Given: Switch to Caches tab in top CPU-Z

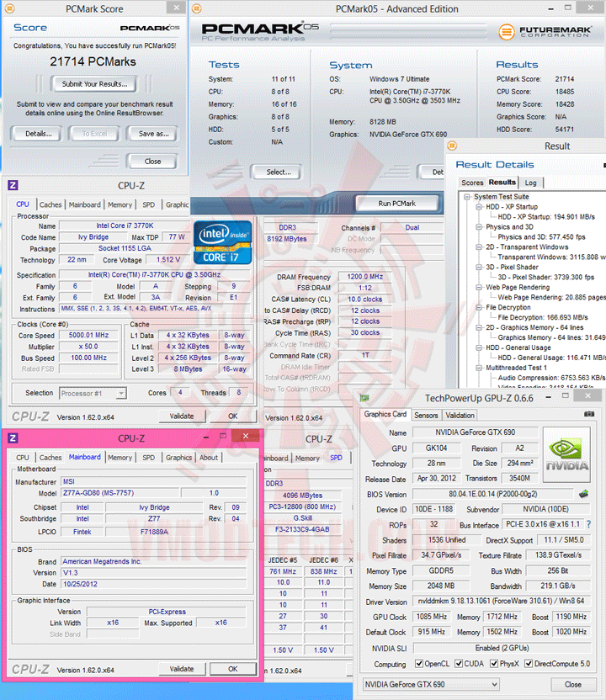Looking at the screenshot, I should pyautogui.click(x=50, y=204).
